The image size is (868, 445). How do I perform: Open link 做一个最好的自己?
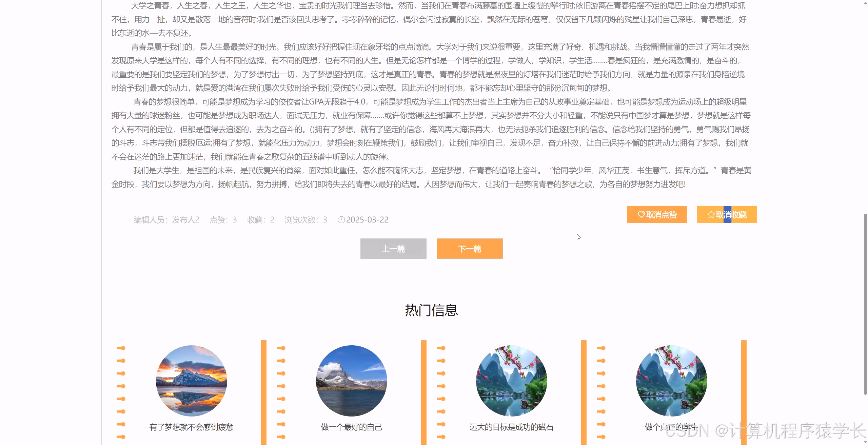pyautogui.click(x=352, y=427)
